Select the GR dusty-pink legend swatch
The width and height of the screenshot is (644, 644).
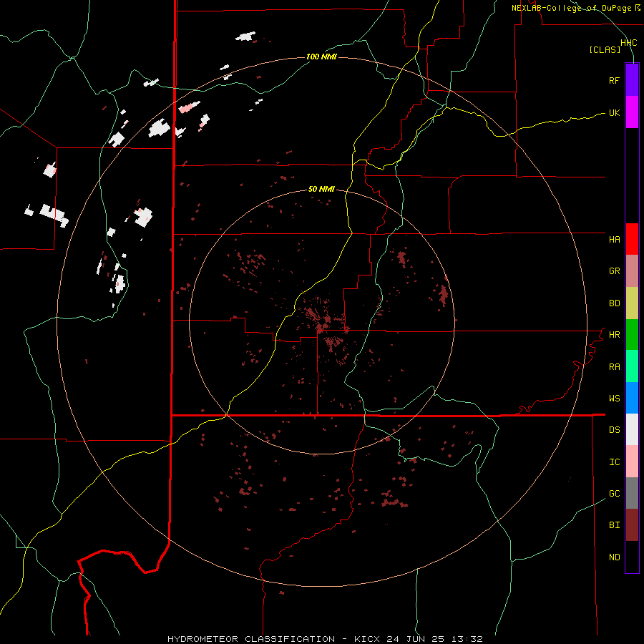632,271
